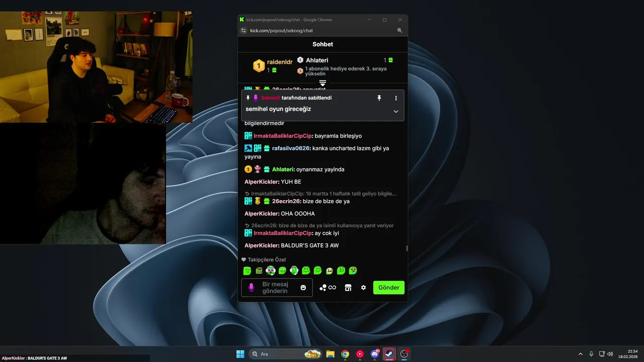Insert the smirking green emote beside heart-eyes
Screen dimensions: 644x362
(x=341, y=271)
